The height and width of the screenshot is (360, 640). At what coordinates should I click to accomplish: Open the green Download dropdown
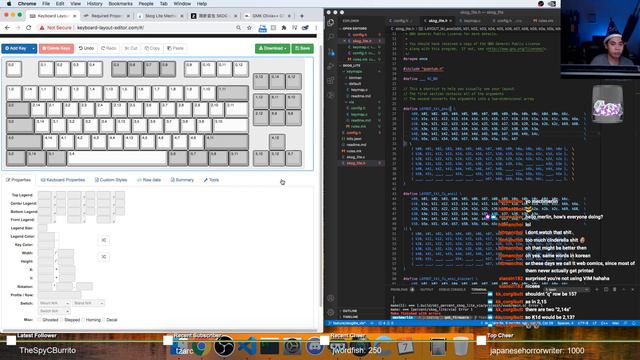click(x=272, y=49)
